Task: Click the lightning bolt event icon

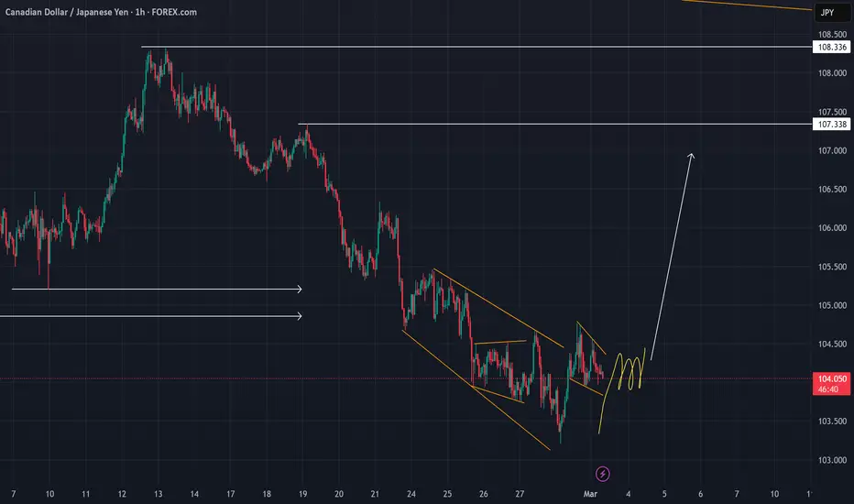Action: [x=602, y=474]
